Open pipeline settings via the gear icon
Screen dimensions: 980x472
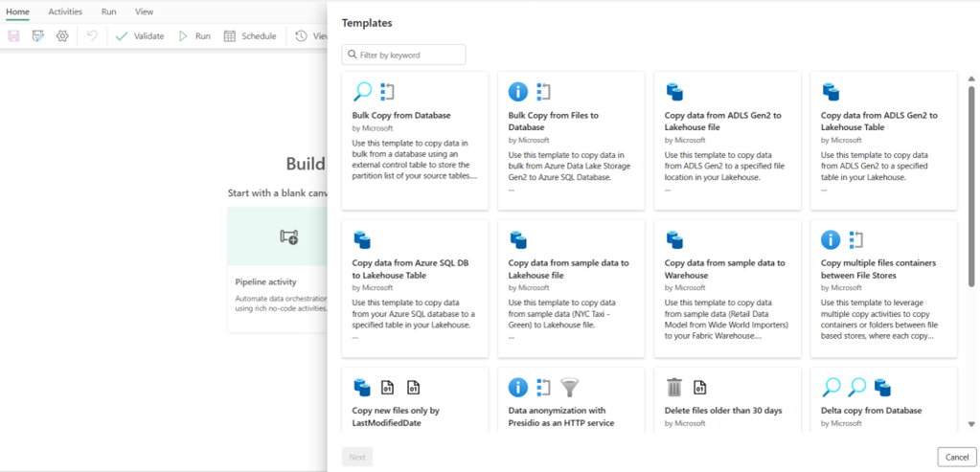click(x=62, y=36)
